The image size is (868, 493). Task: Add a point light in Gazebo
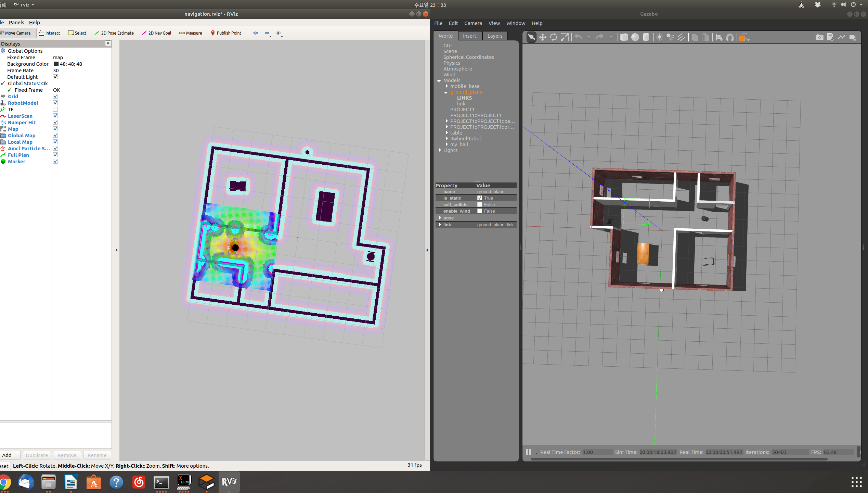tap(659, 37)
